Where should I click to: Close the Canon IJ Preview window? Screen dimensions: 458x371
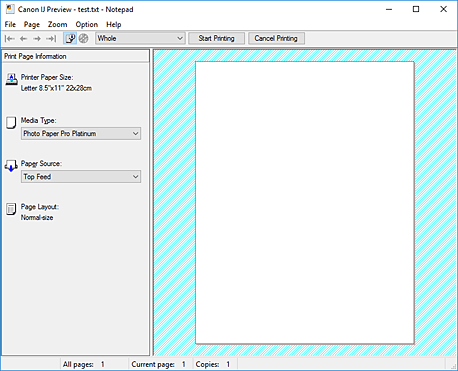[443, 9]
